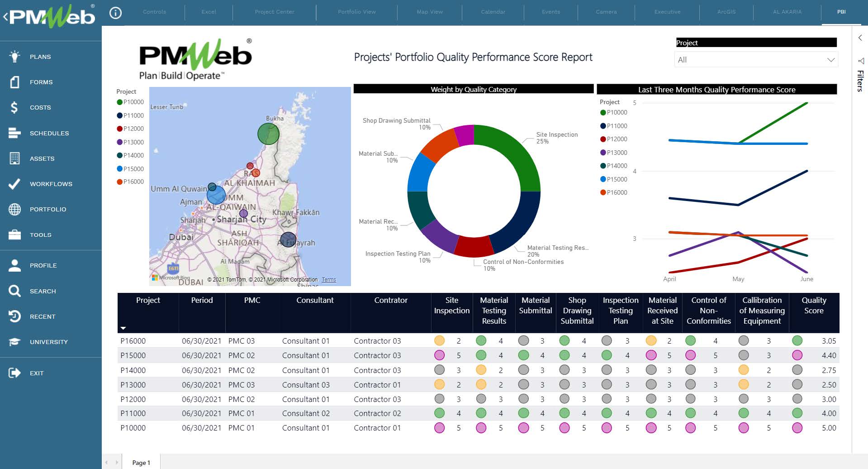Open the Workflows checkmark icon
This screenshot has height=469, width=868.
14,184
